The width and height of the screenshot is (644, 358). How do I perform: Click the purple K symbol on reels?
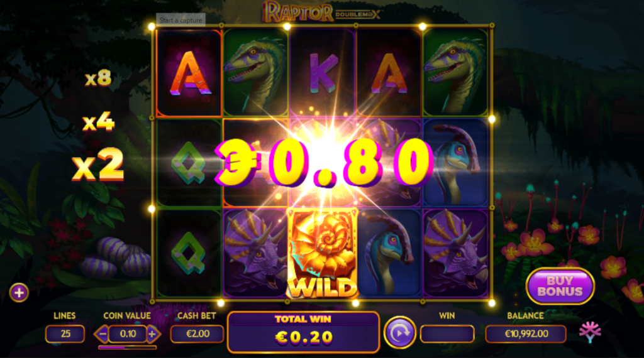point(323,73)
